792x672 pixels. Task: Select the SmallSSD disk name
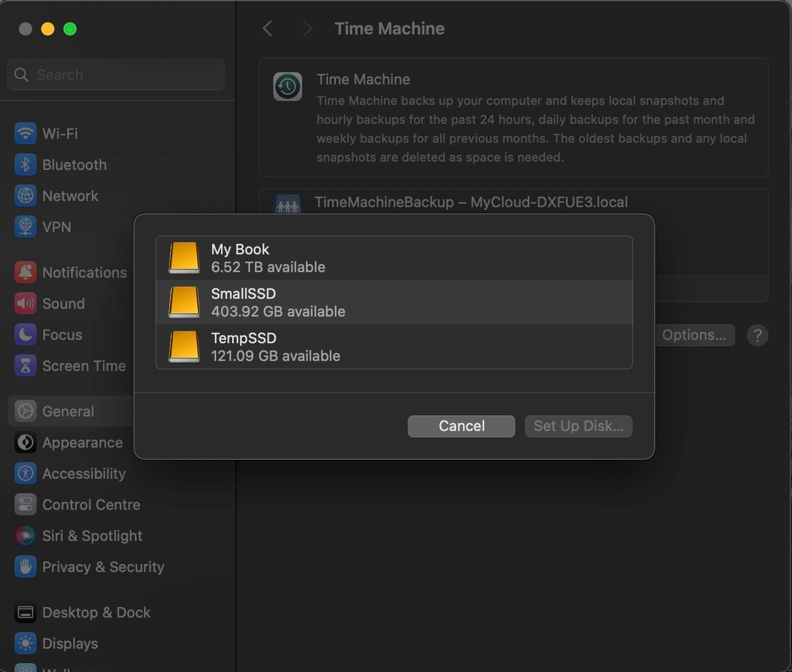click(243, 294)
